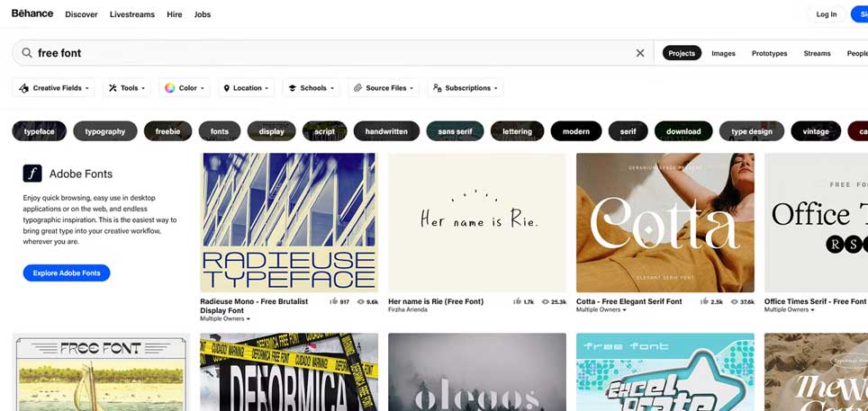
Task: Open Radieuse Mono project title link
Action: tap(254, 306)
